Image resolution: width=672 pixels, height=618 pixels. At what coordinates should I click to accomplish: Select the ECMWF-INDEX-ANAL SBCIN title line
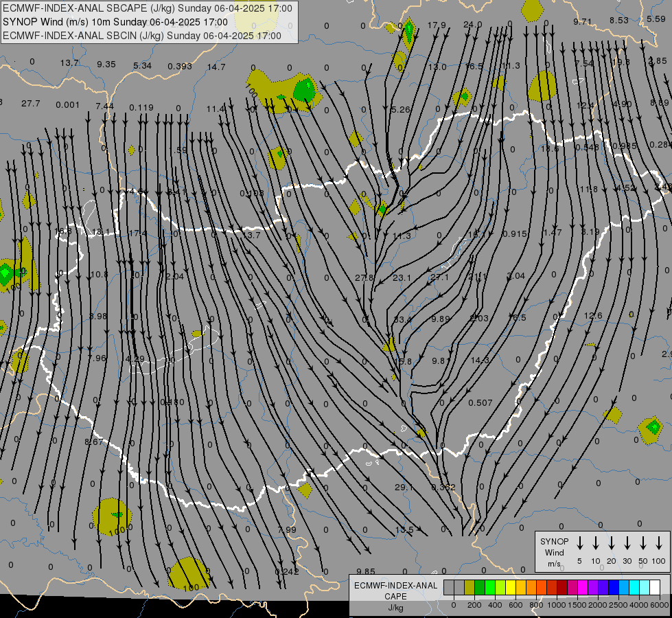point(142,36)
